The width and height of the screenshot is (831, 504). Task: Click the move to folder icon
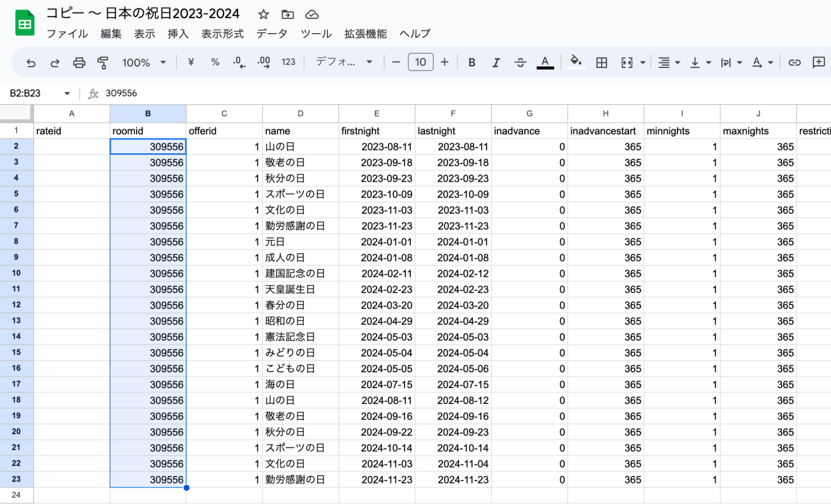[x=287, y=15]
